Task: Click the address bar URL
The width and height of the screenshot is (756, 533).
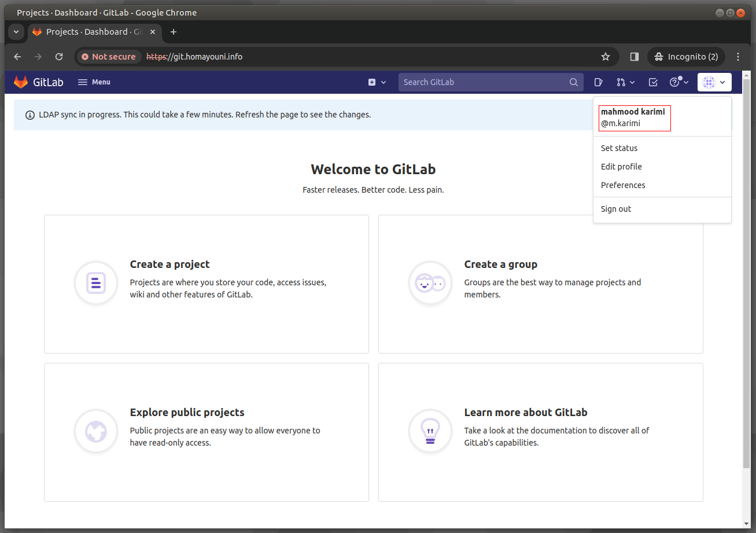Action: pos(194,57)
